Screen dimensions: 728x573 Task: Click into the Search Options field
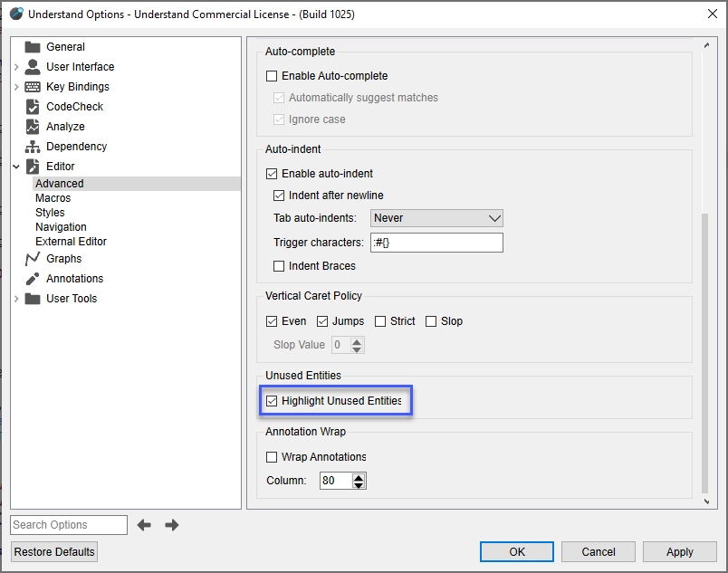(x=69, y=525)
